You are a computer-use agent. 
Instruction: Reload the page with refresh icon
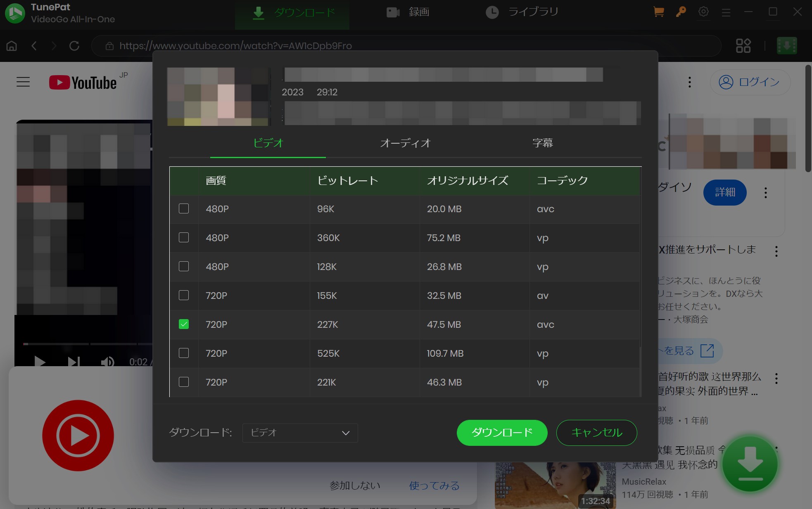tap(74, 46)
